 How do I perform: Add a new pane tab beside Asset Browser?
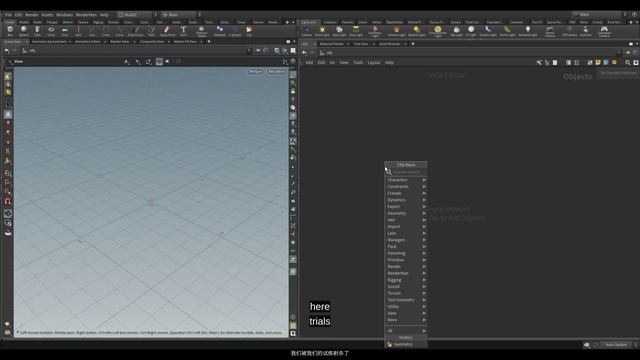(413, 44)
